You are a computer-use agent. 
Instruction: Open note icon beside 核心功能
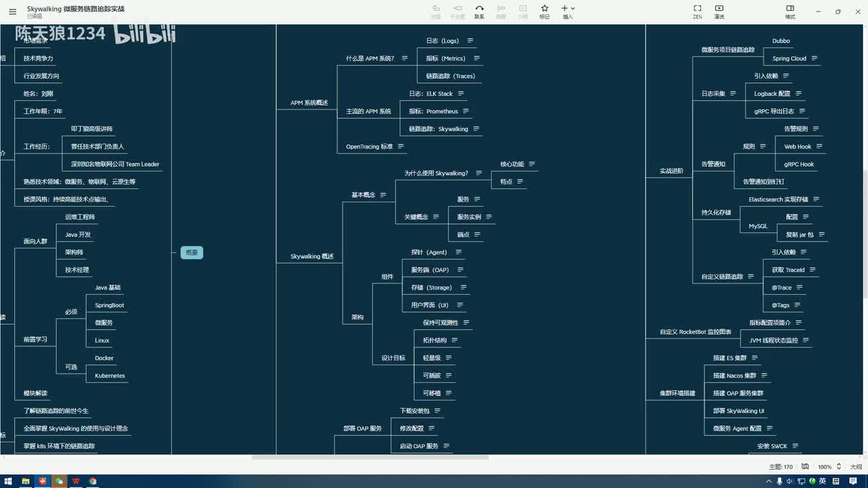pyautogui.click(x=532, y=164)
